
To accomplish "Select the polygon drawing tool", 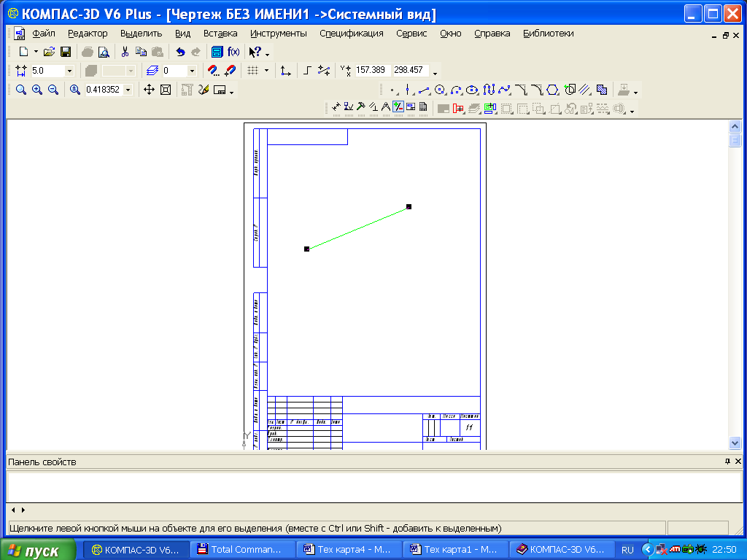I will click(553, 90).
